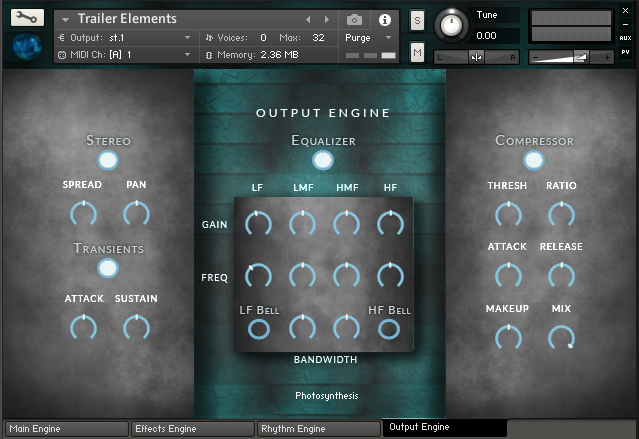Click the pan L-R slider
Viewport: 639px width, 439px height.
click(476, 57)
